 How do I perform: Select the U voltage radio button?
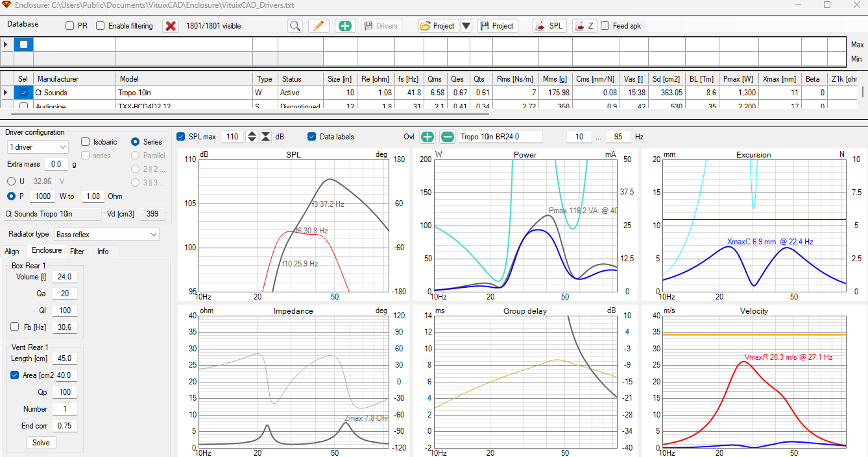coord(12,182)
